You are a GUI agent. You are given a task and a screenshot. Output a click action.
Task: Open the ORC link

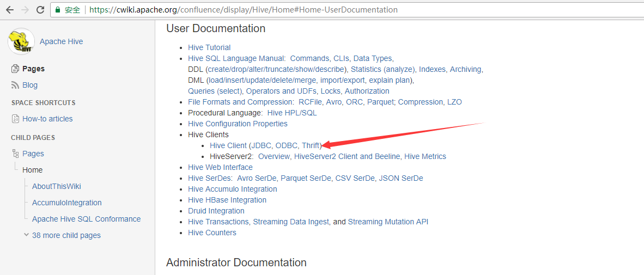[x=355, y=102]
